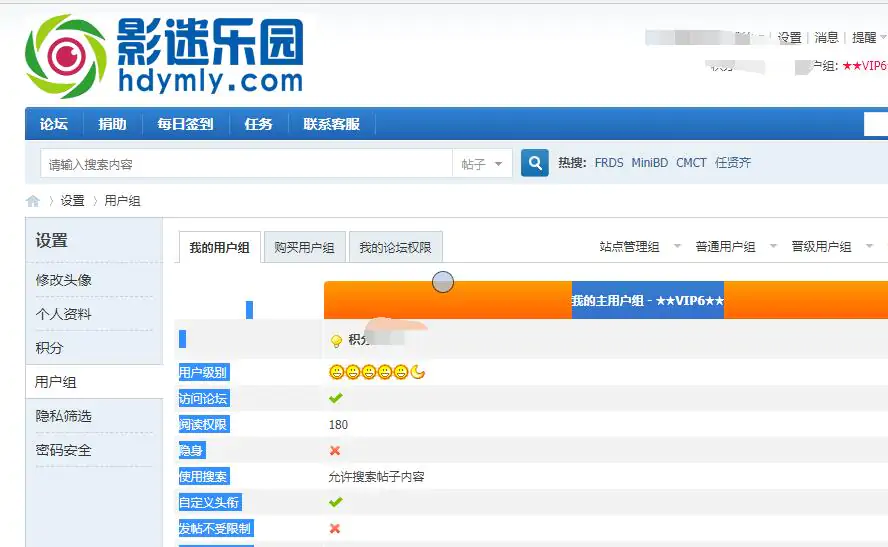The height and width of the screenshot is (547, 888).
Task: Click 设置 in the breadcrumb
Action: 72,201
